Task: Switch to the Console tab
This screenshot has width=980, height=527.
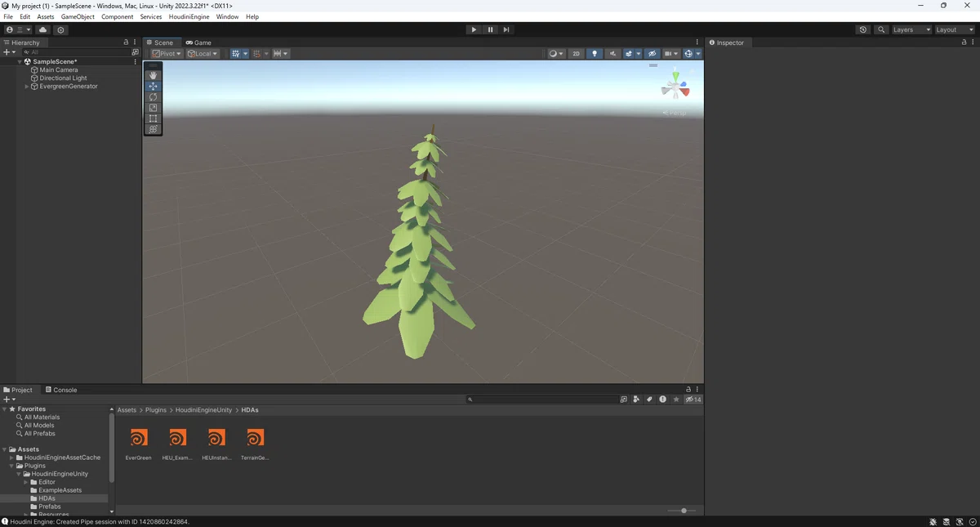Action: click(61, 390)
